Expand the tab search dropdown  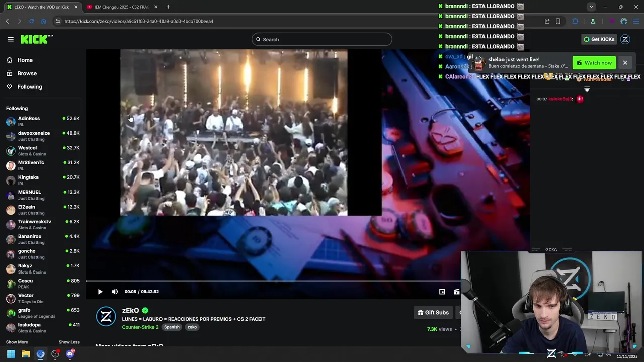pyautogui.click(x=591, y=7)
